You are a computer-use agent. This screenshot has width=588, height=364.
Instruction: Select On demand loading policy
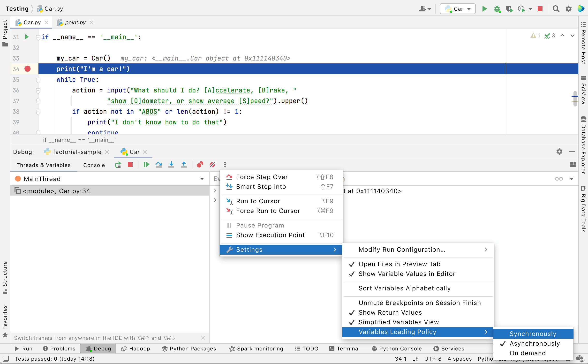point(528,353)
